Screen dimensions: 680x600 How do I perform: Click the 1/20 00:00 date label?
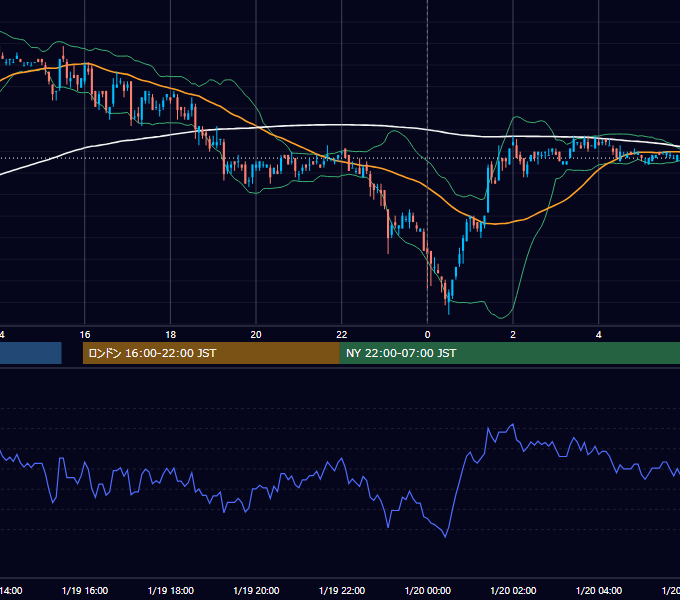pos(428,590)
